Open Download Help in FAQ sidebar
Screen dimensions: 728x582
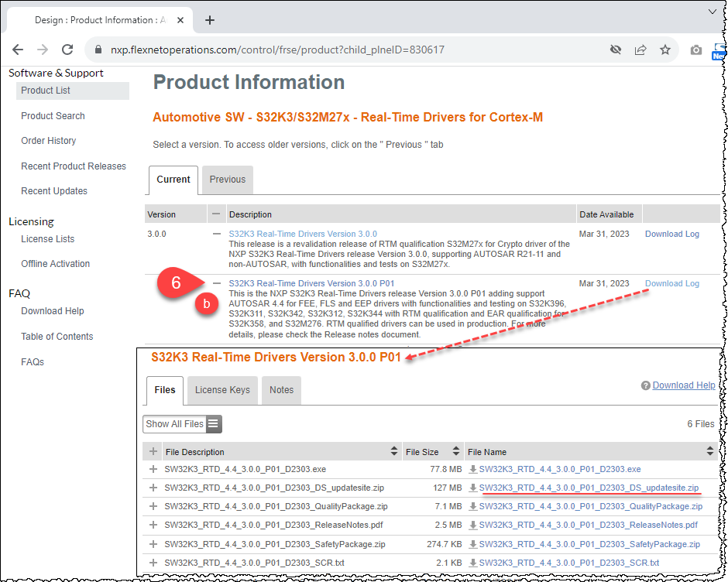click(53, 311)
